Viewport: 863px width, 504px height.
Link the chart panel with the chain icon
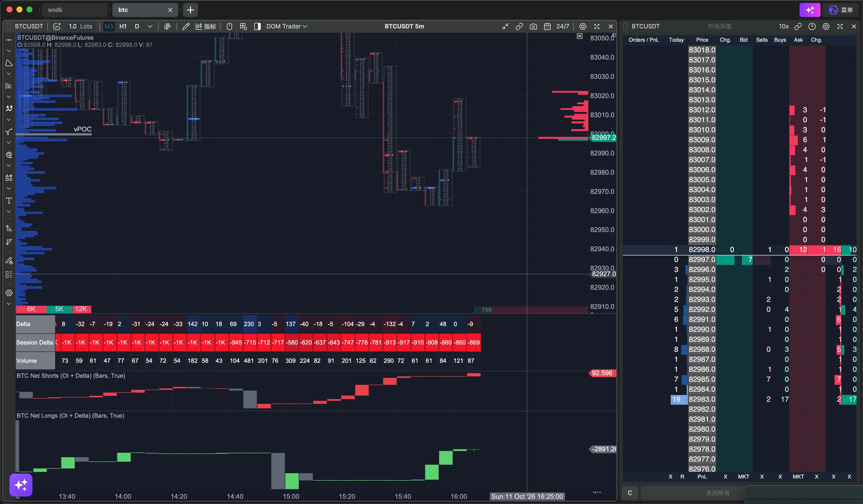519,26
